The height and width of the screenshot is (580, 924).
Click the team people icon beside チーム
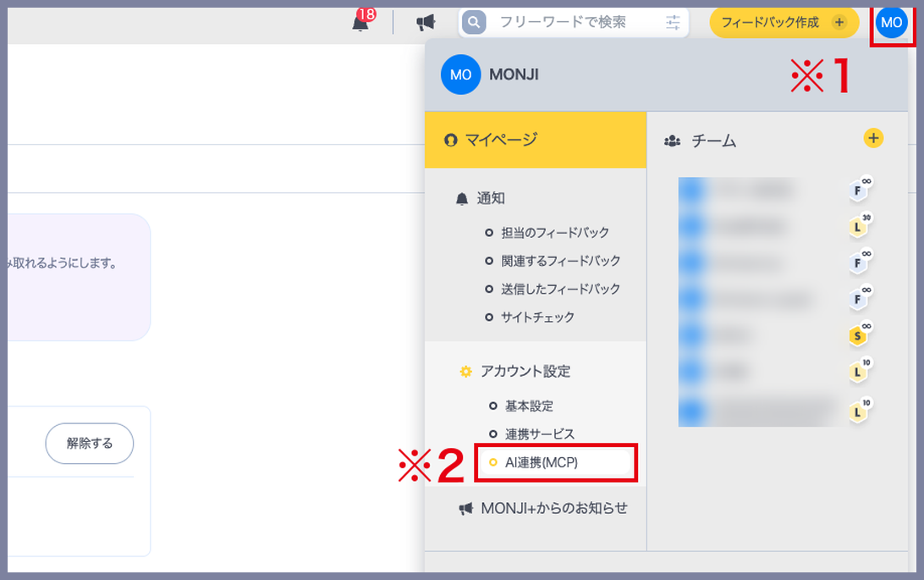click(x=673, y=141)
